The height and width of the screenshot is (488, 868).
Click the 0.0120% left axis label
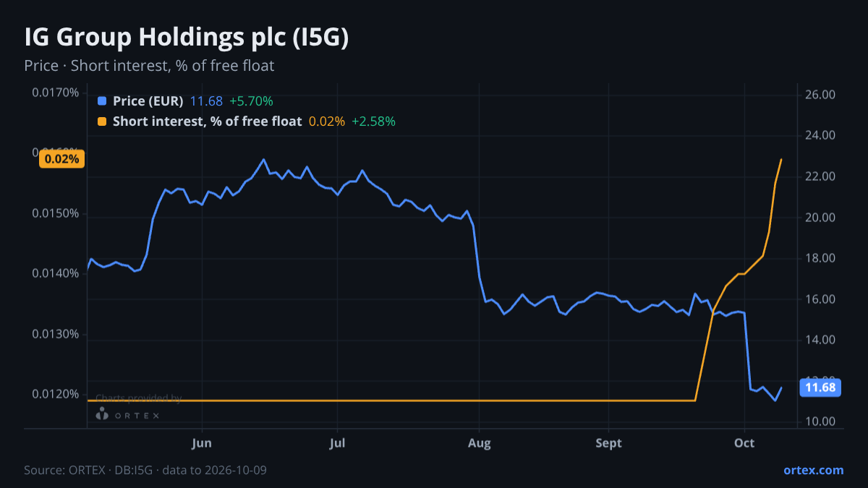click(55, 394)
